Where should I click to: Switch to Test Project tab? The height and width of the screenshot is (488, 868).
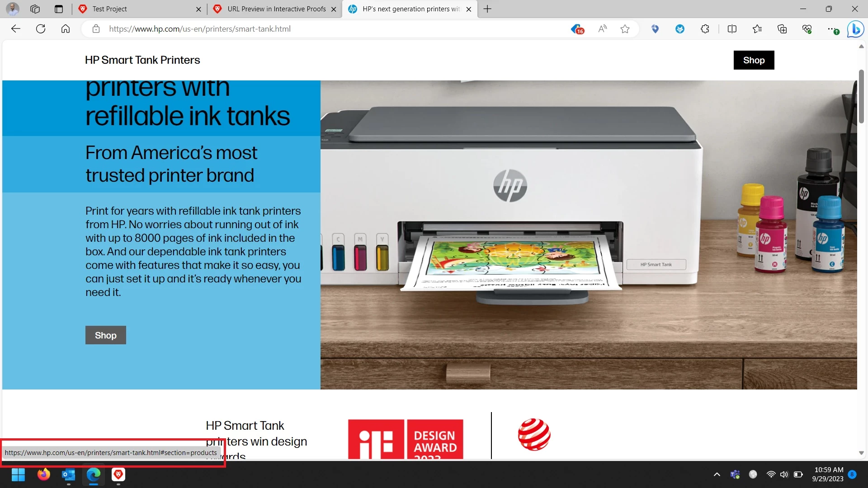tap(136, 9)
